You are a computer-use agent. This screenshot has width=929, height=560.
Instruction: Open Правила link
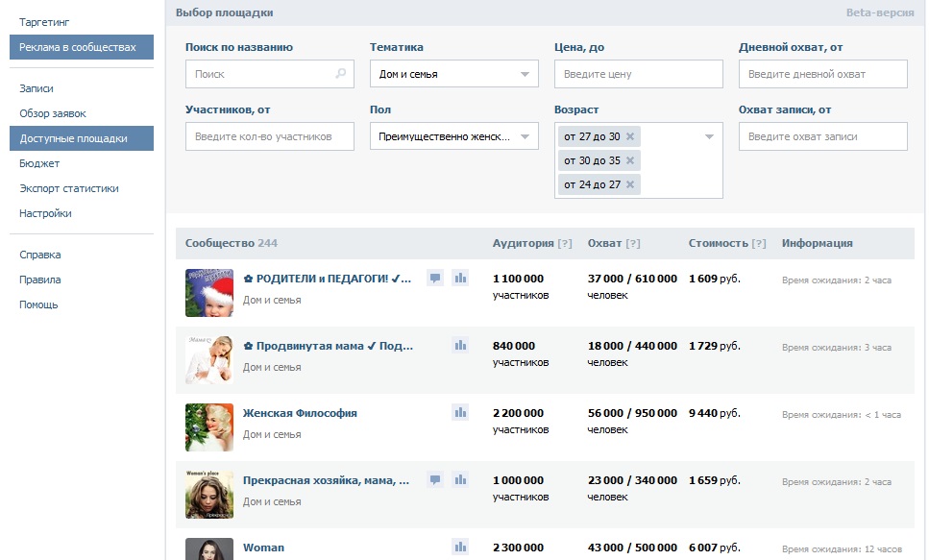click(39, 280)
